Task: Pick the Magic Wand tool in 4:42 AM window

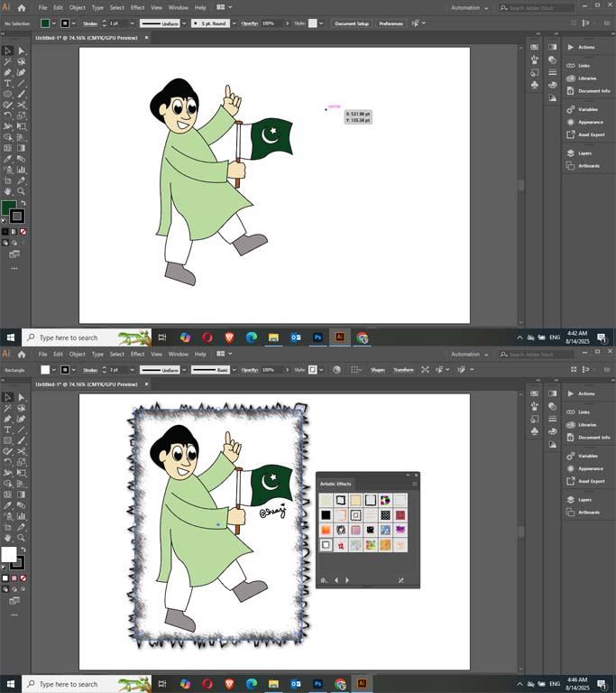Action: click(7, 62)
